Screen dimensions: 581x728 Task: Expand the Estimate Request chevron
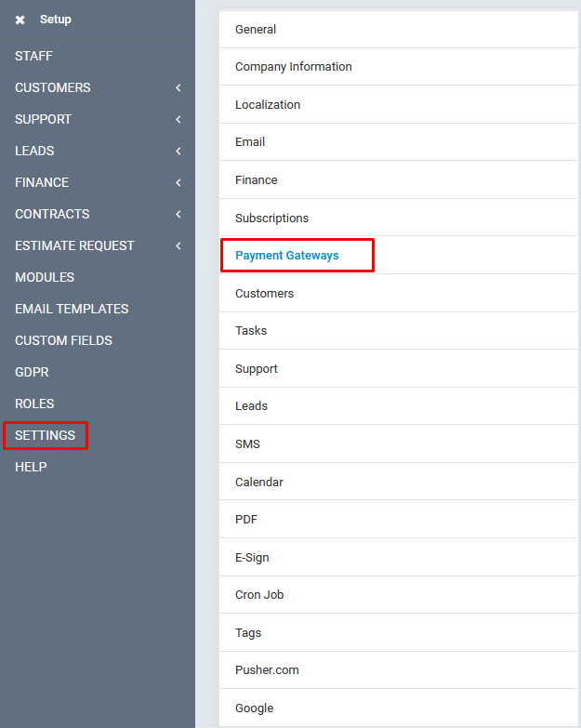[178, 246]
